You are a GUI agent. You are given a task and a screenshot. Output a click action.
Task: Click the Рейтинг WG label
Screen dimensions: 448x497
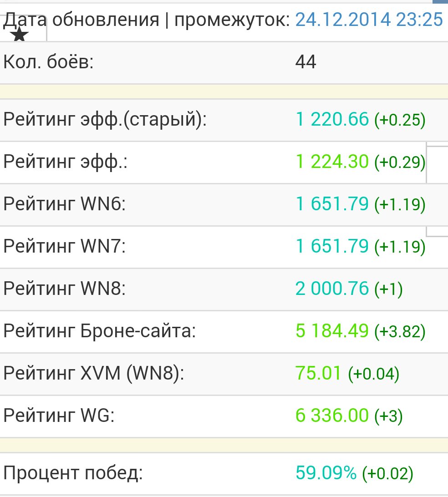(59, 416)
